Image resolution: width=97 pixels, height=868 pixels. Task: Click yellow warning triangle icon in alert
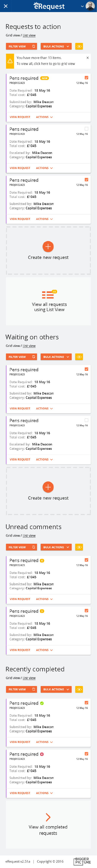tap(10, 61)
